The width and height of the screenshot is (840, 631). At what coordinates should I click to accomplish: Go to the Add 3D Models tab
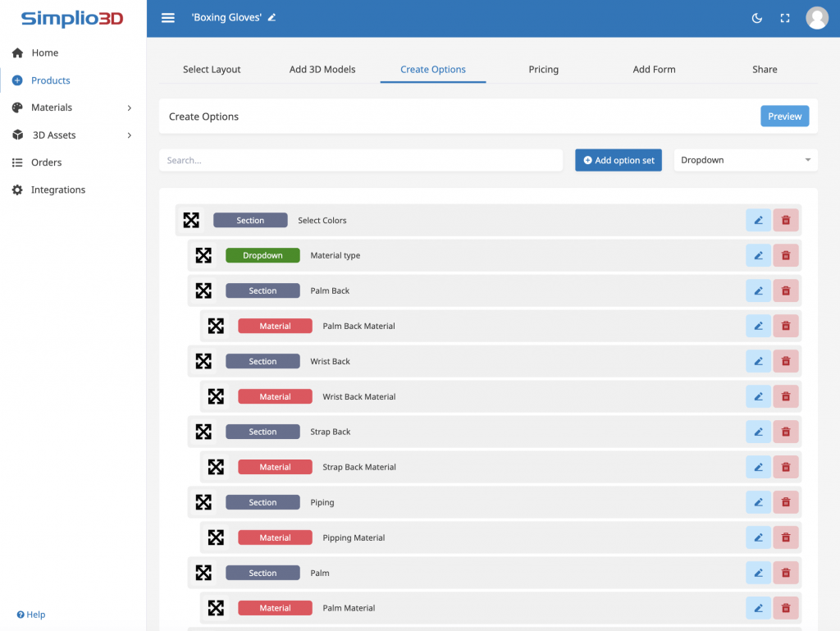point(322,70)
